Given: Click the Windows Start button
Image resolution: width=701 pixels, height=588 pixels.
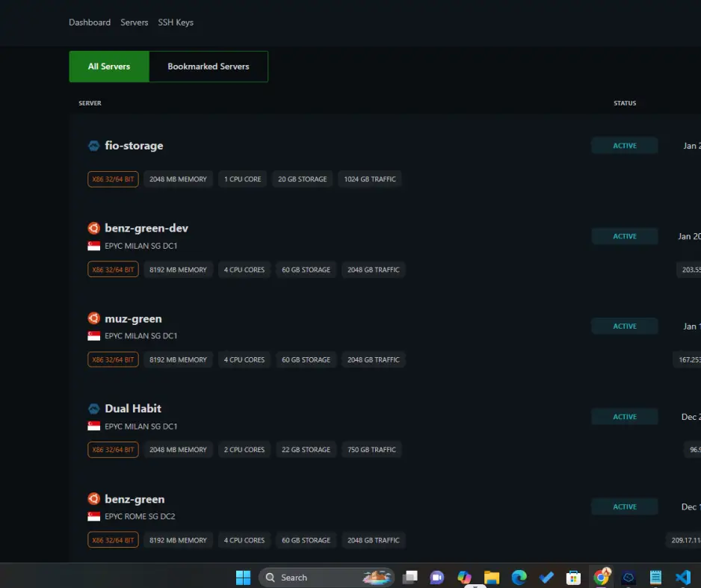Looking at the screenshot, I should [x=243, y=578].
